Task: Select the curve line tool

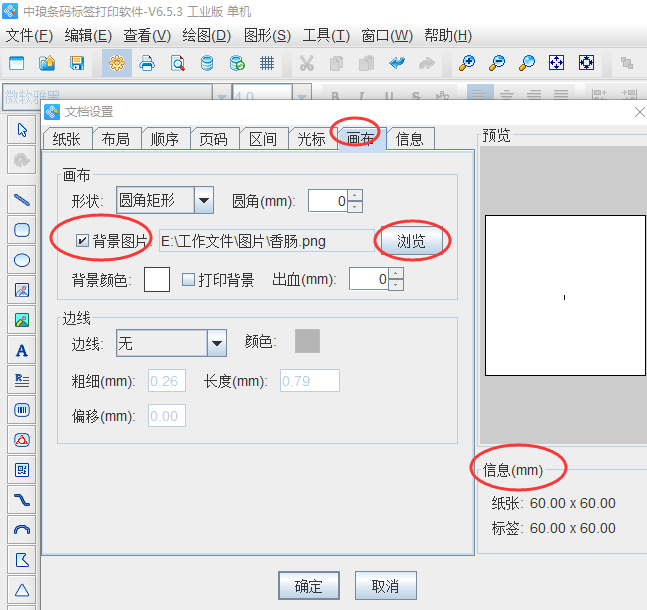Action: (22, 500)
